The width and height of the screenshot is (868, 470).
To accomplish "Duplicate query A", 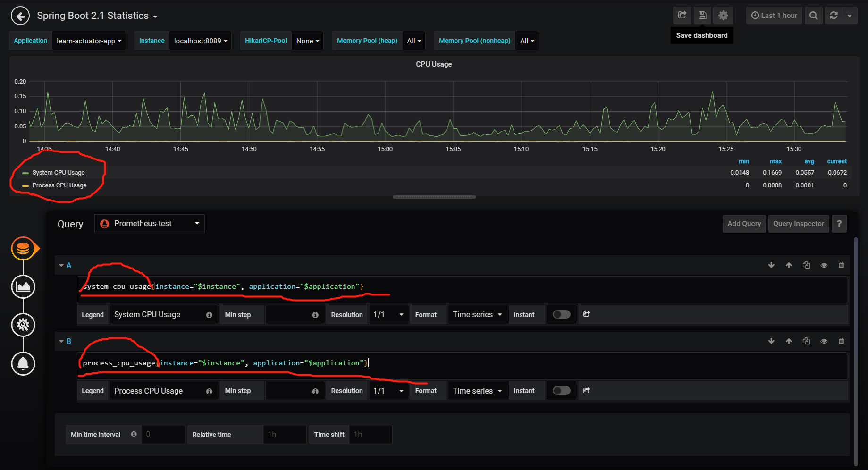I will 806,265.
